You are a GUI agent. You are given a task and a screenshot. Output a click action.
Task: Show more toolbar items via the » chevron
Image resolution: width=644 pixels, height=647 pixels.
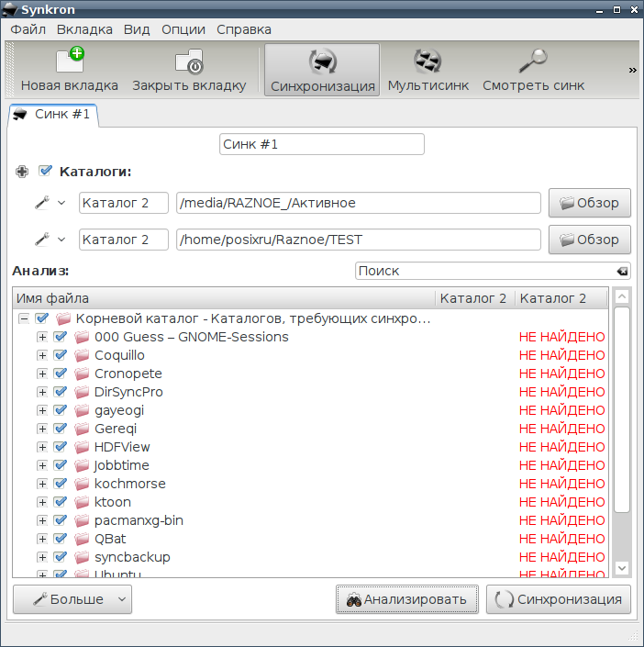pyautogui.click(x=632, y=70)
